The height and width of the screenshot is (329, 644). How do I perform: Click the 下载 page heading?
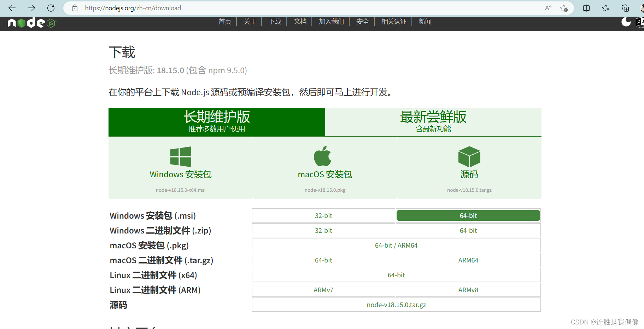(x=122, y=52)
